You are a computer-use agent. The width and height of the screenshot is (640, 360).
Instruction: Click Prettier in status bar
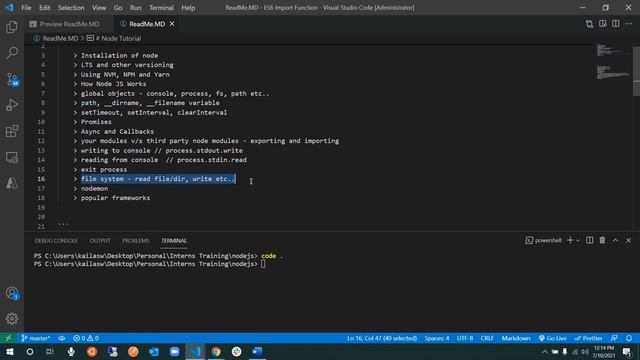[588, 338]
